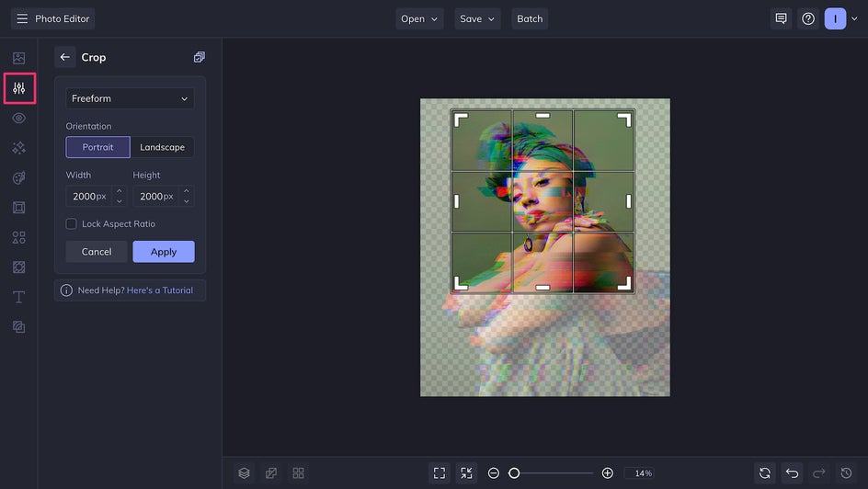This screenshot has width=868, height=489.
Task: Click the collapse to actual size icon
Action: coord(467,473)
